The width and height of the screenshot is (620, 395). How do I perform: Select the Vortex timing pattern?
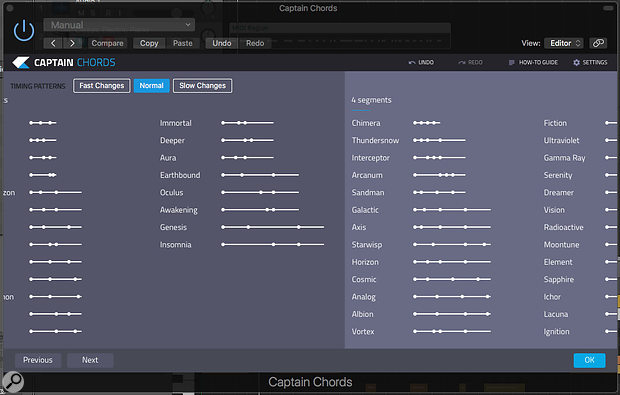tap(363, 332)
